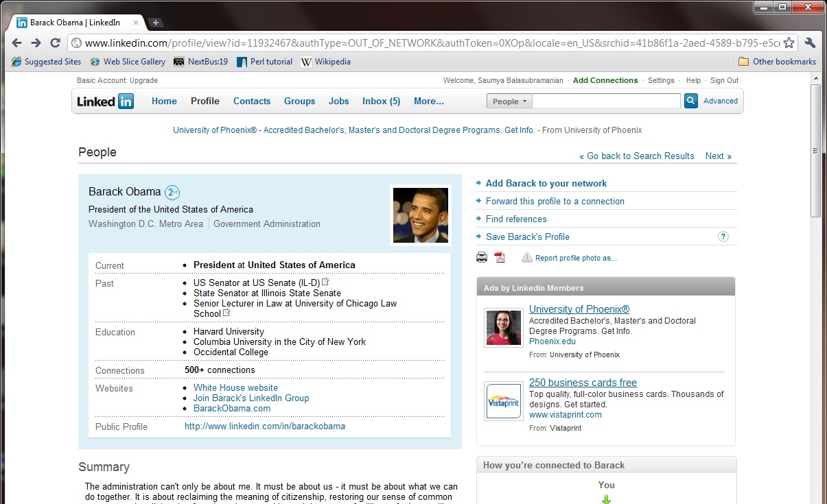Screen dimensions: 827x504
Task: Click the help question mark icon
Action: (x=723, y=237)
